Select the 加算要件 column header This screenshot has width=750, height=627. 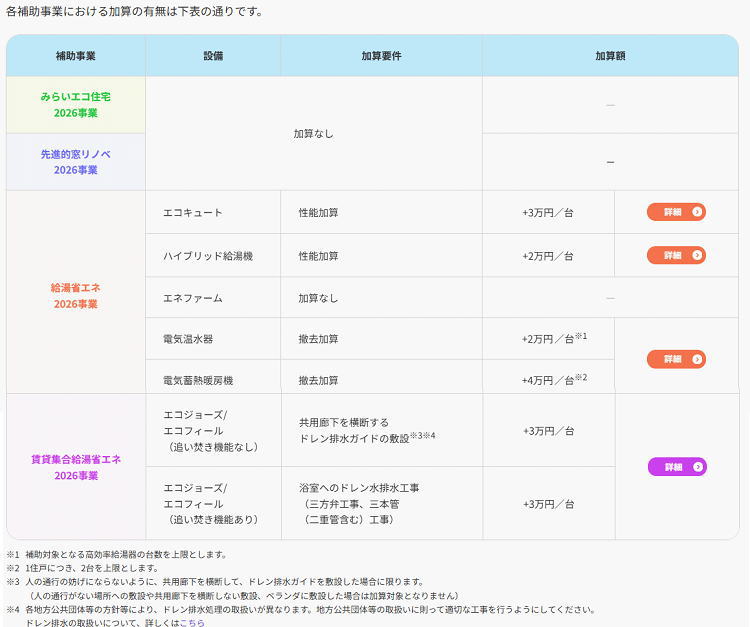(x=381, y=56)
